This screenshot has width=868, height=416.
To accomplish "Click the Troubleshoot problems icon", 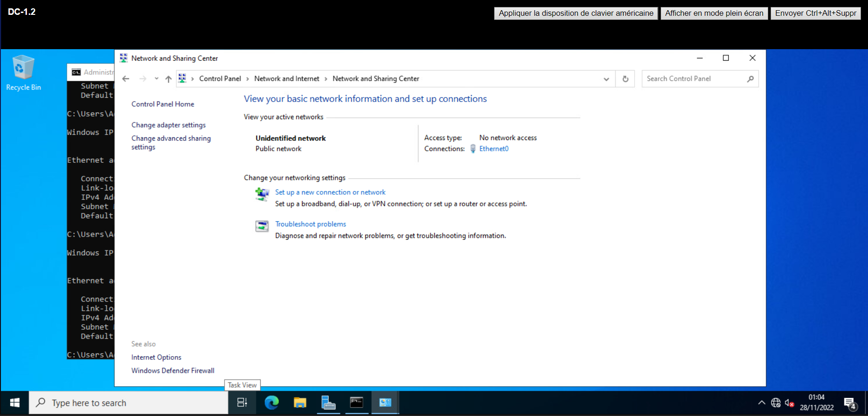I will (262, 226).
